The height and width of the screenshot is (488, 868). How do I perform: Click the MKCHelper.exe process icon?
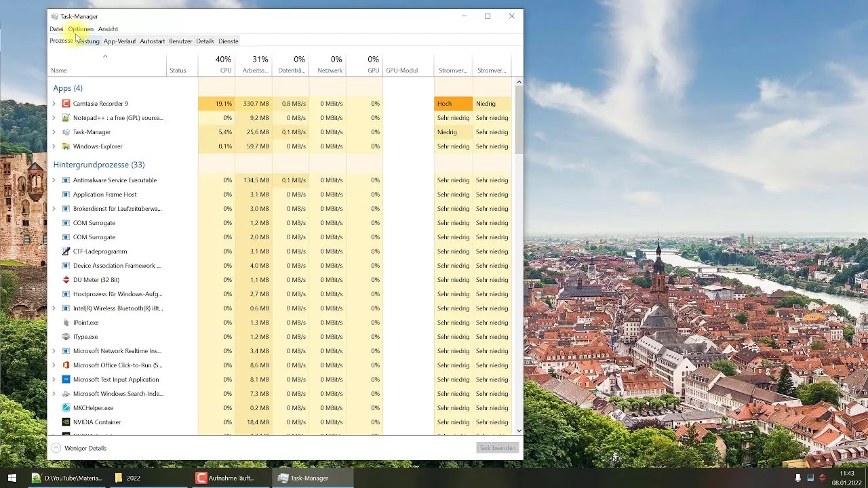point(66,407)
